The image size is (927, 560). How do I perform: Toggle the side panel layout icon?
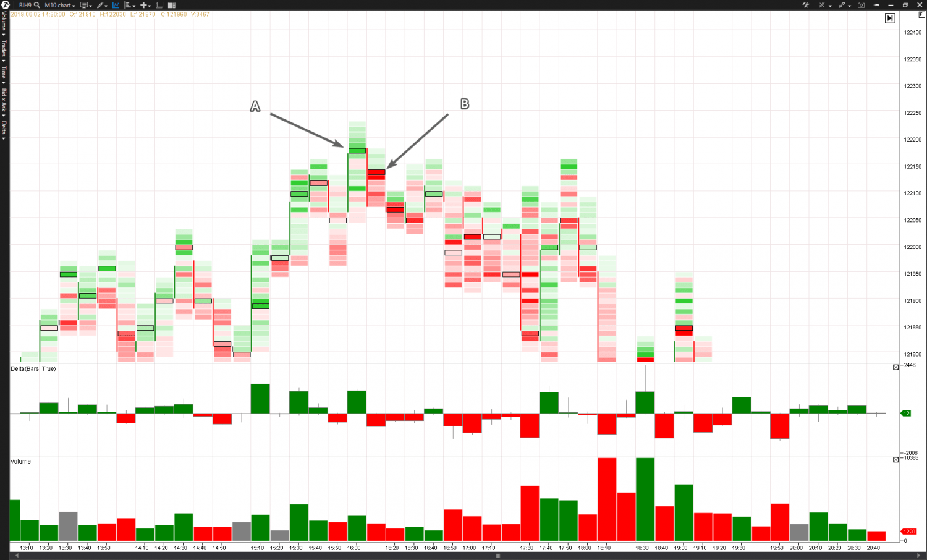click(x=172, y=5)
